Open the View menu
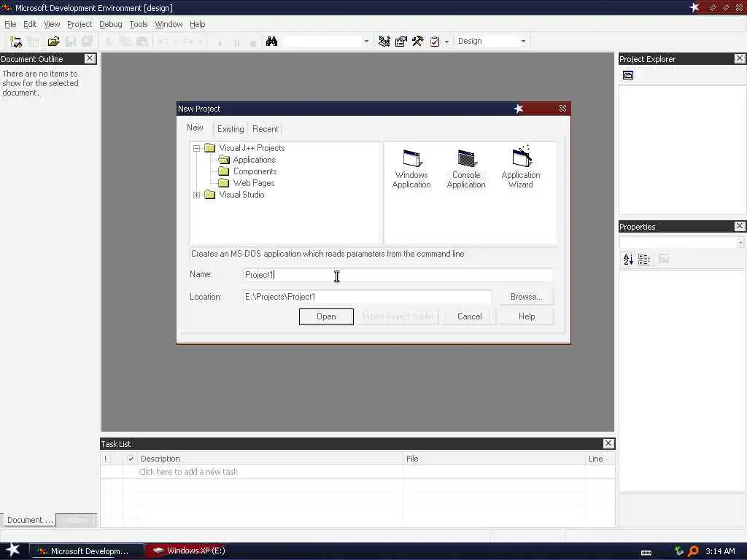Image resolution: width=747 pixels, height=560 pixels. click(52, 24)
